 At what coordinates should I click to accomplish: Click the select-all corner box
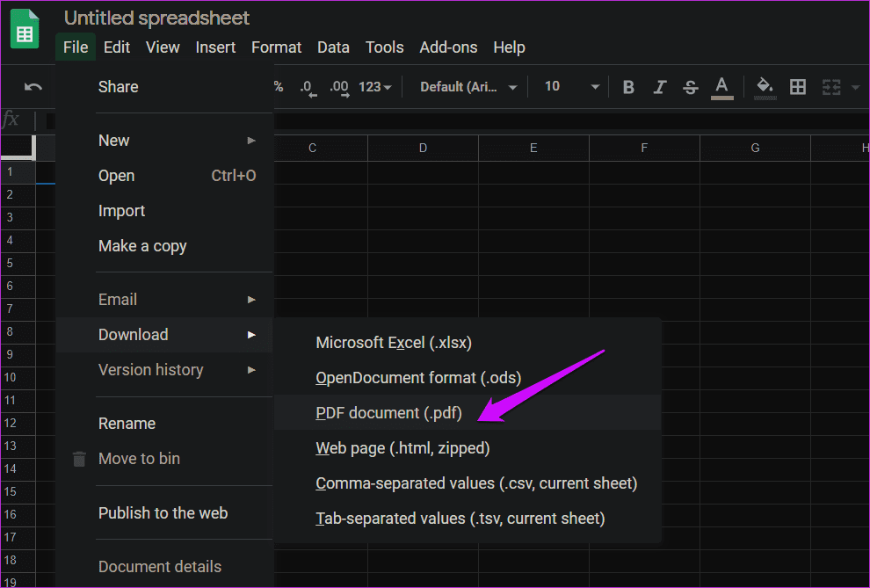[x=18, y=147]
